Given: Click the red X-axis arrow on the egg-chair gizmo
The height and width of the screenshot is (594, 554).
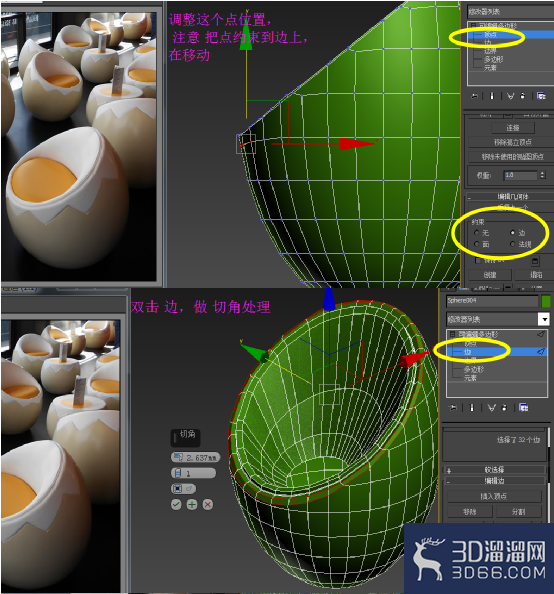Looking at the screenshot, I should [x=414, y=360].
